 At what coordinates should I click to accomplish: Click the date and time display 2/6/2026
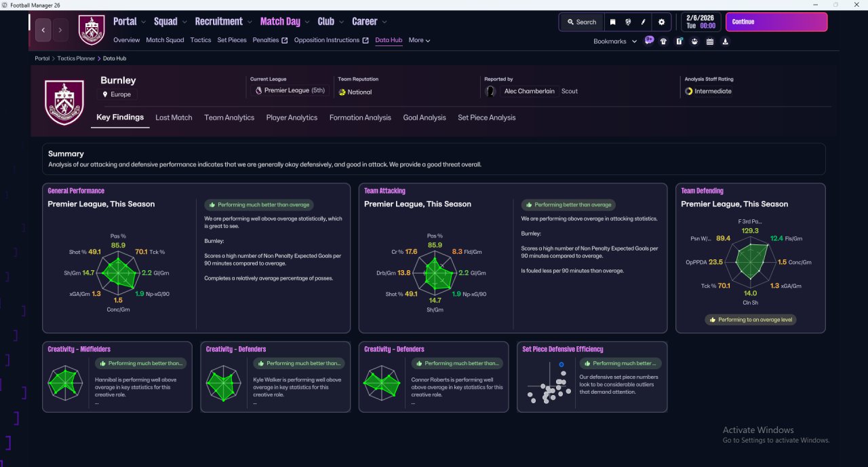tap(701, 22)
